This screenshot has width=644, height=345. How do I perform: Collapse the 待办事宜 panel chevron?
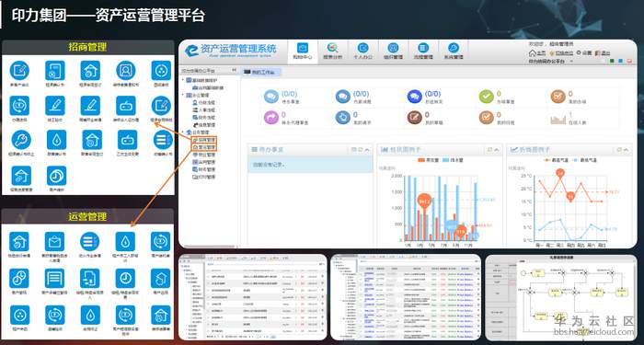coord(367,150)
